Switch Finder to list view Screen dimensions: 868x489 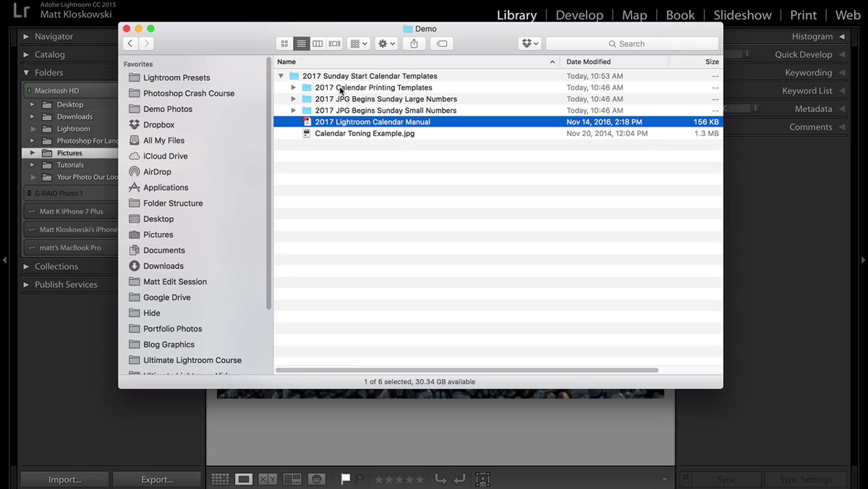[301, 44]
